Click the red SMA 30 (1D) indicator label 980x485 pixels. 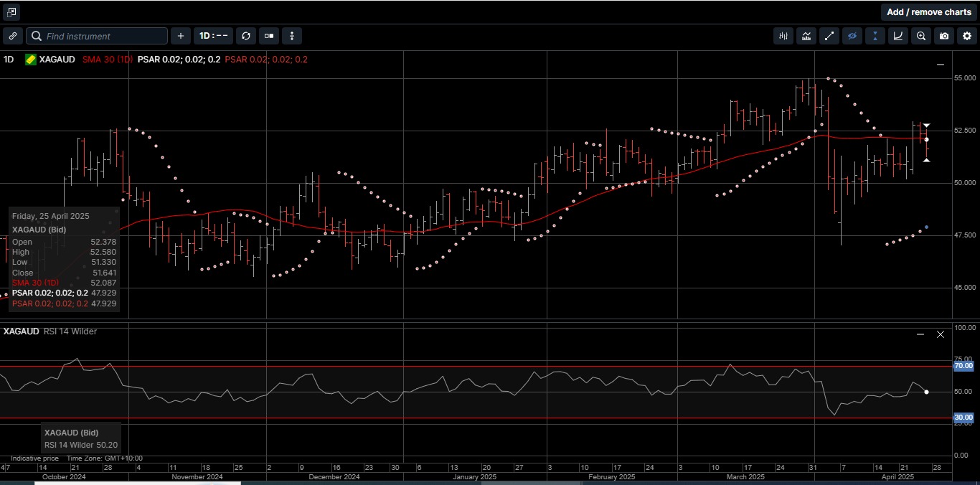pos(108,60)
